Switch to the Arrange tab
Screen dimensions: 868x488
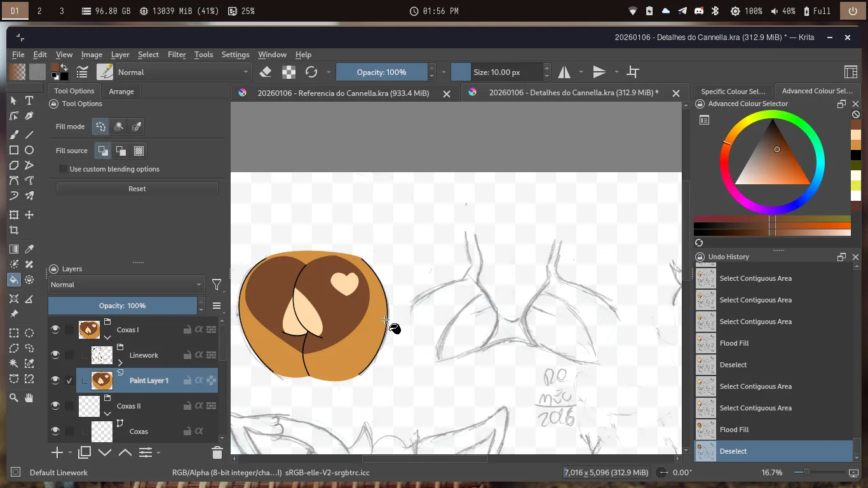click(121, 91)
